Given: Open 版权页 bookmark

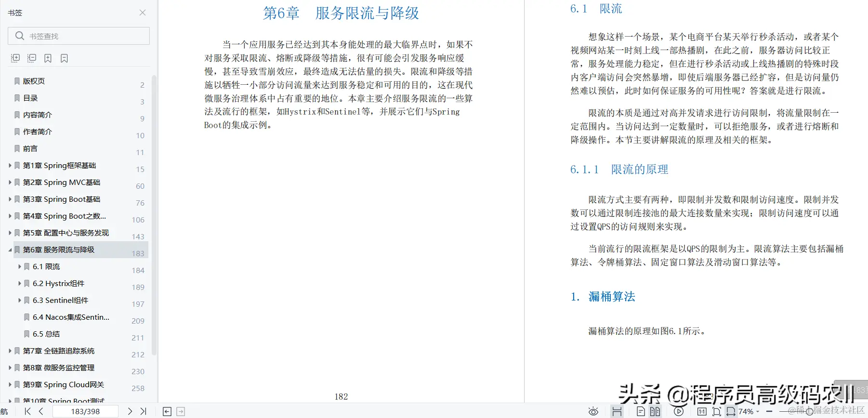Looking at the screenshot, I should [34, 81].
